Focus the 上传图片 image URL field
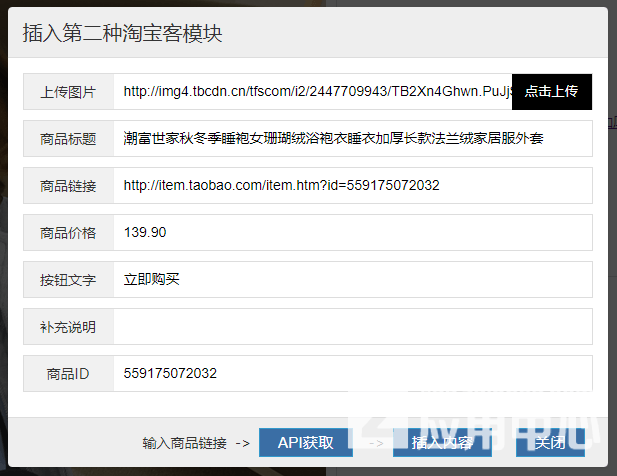The width and height of the screenshot is (617, 476). tap(312, 92)
